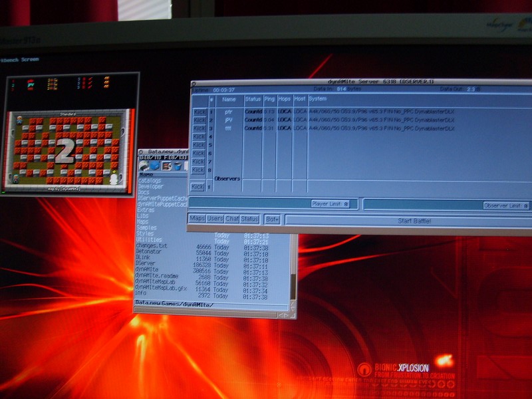This screenshot has height=399, width=532.
Task: Open the Status tab
Action: [249, 219]
